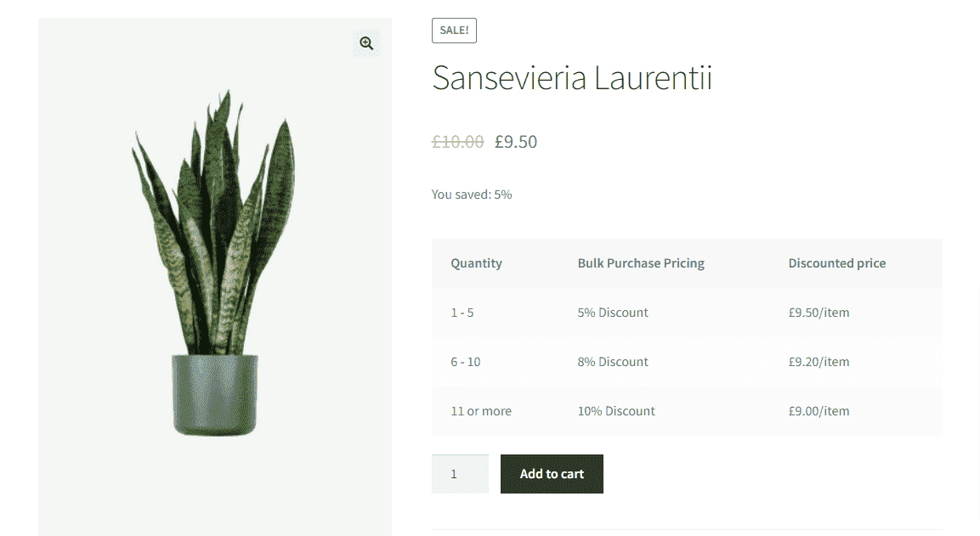
Task: Click the 8% Discount table cell
Action: coord(613,361)
